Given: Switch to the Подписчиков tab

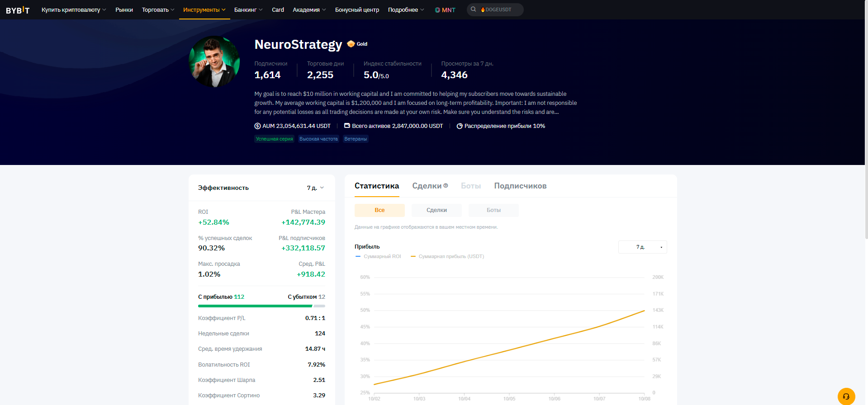Looking at the screenshot, I should click(520, 186).
